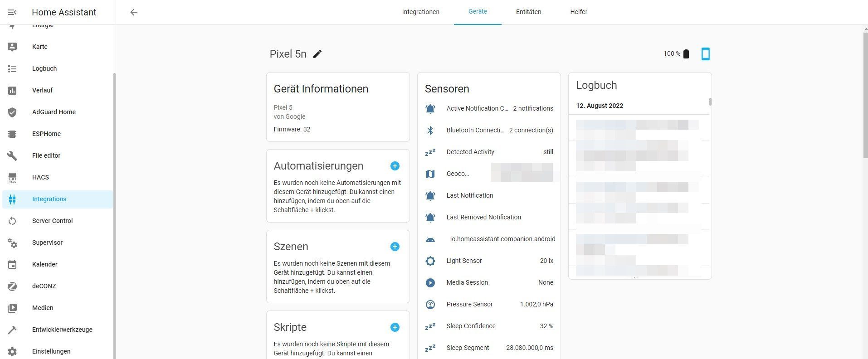The image size is (868, 359).
Task: Open the Last Notification sensor
Action: pyautogui.click(x=489, y=195)
